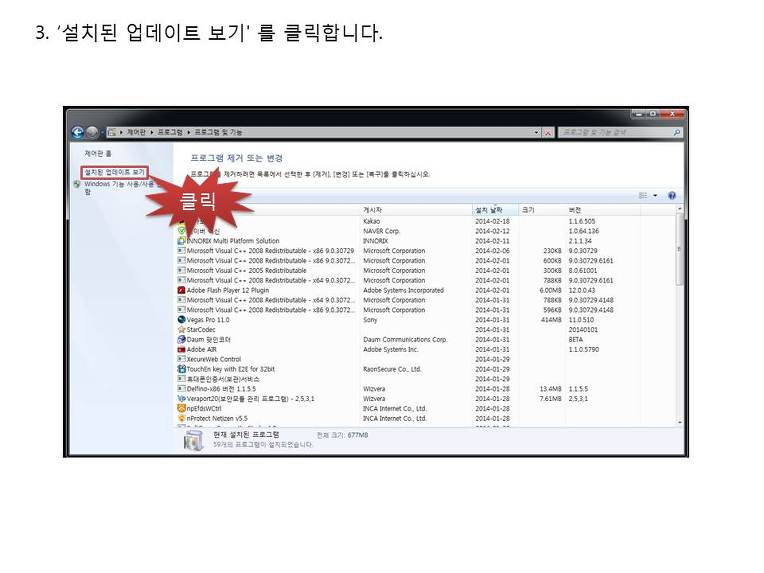
Task: Click the StarCodec star icon
Action: click(x=181, y=329)
